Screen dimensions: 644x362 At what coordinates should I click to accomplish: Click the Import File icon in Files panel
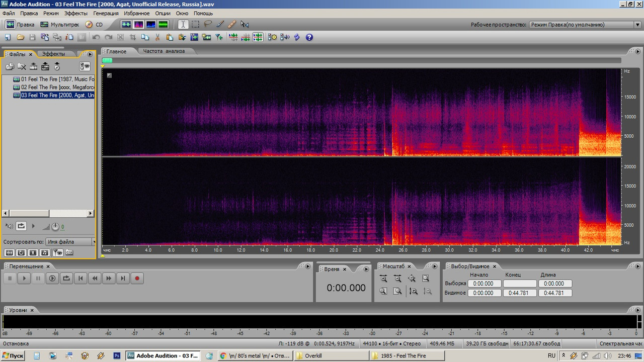10,66
